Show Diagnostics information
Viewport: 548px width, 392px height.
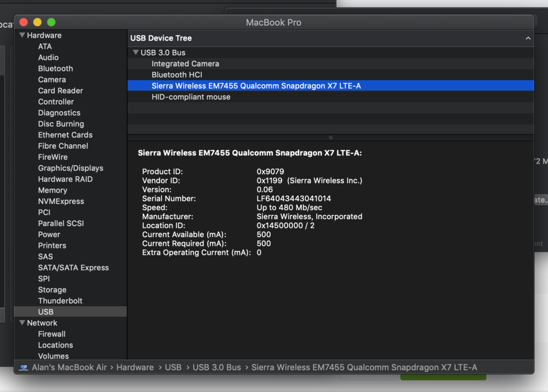[x=59, y=113]
